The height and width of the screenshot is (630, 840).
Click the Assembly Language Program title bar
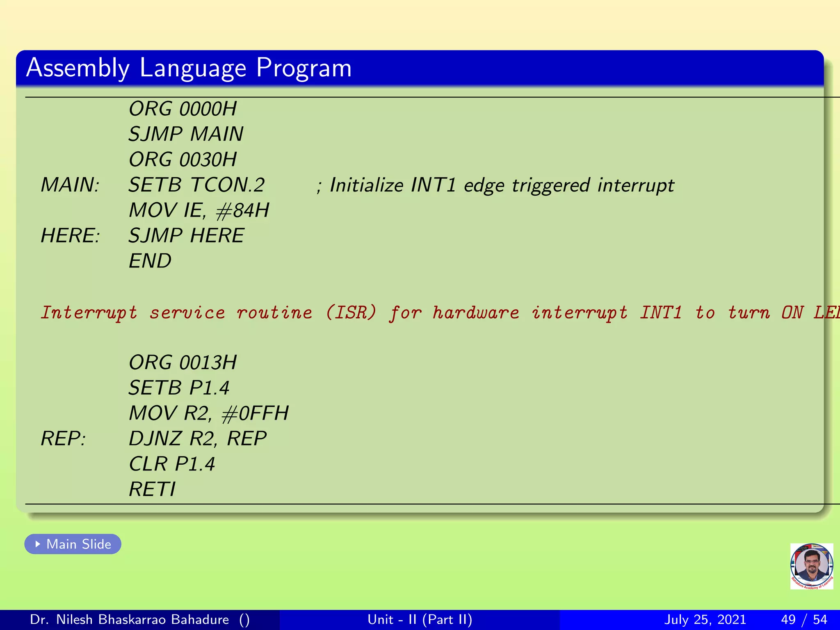[189, 68]
